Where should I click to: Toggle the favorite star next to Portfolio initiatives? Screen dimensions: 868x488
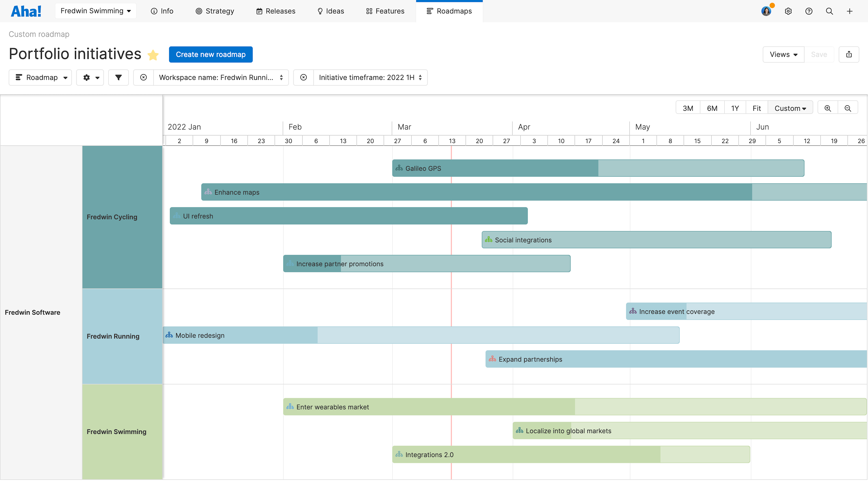click(x=153, y=55)
